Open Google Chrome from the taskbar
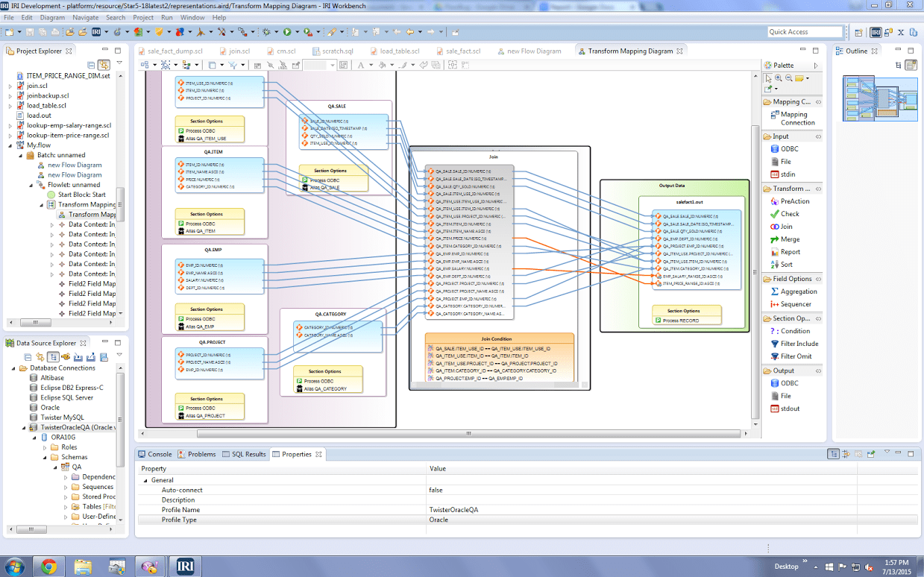 pyautogui.click(x=49, y=566)
